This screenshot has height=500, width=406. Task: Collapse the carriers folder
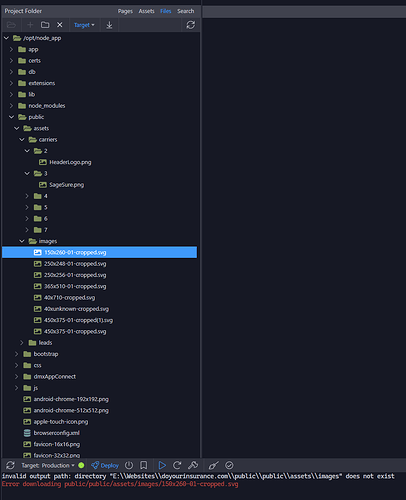point(22,140)
